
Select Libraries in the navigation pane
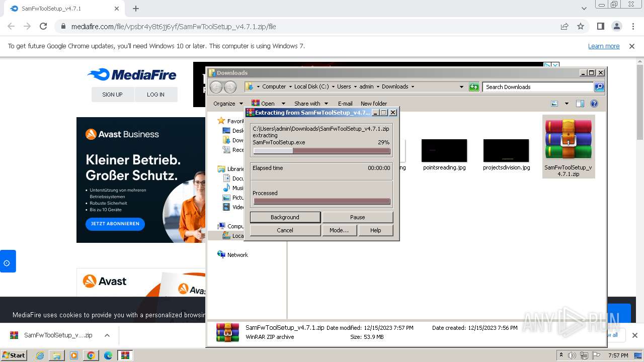click(x=235, y=169)
